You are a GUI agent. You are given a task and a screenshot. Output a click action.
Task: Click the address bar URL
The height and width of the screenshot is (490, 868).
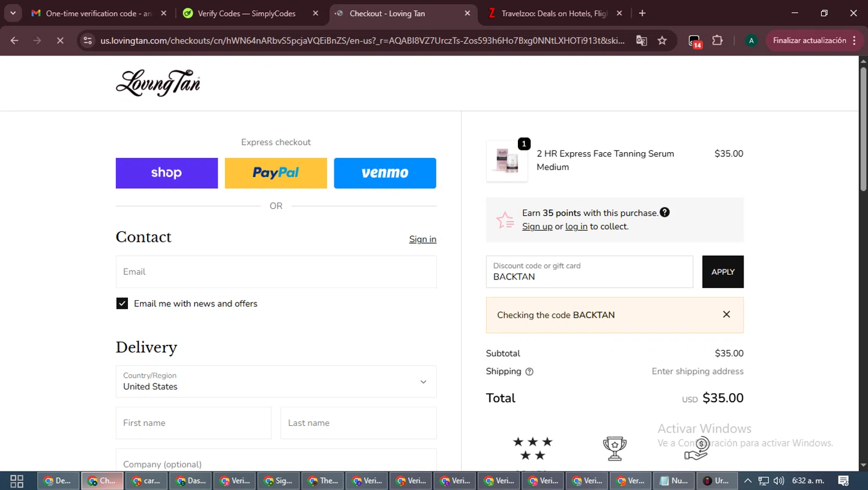point(362,40)
